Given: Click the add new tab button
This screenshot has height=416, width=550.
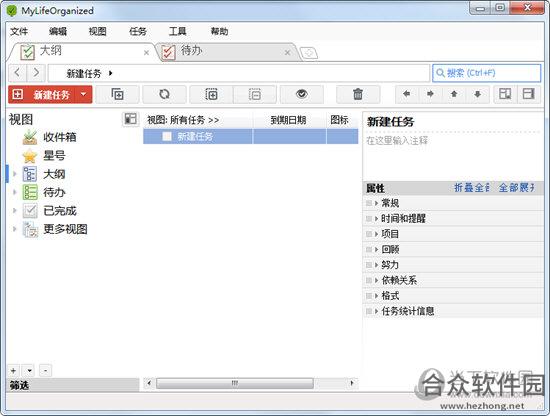Looking at the screenshot, I should coord(309,53).
